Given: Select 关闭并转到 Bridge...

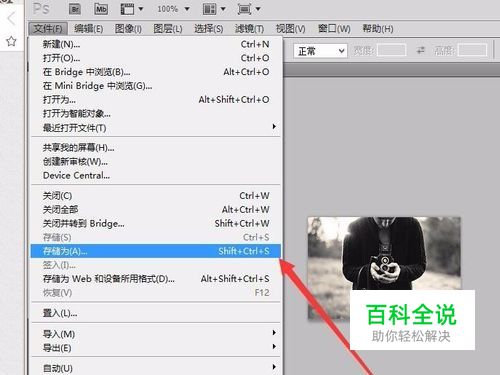Looking at the screenshot, I should 156,224.
